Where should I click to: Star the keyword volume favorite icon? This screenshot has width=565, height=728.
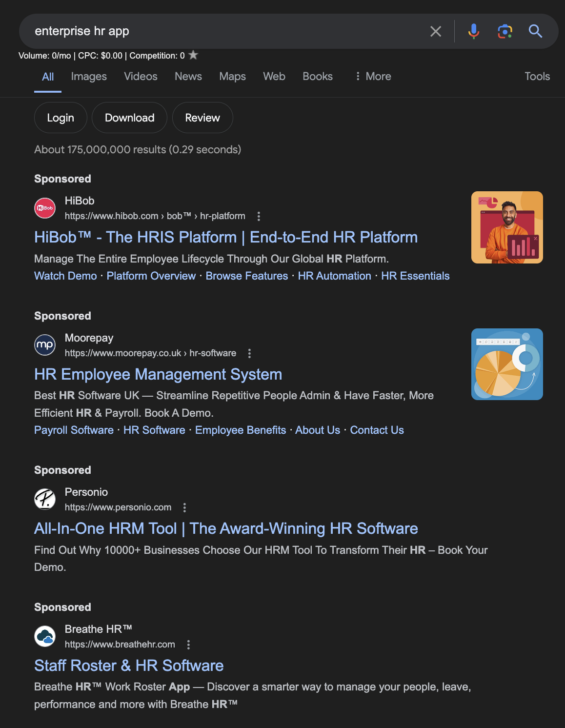tap(193, 55)
